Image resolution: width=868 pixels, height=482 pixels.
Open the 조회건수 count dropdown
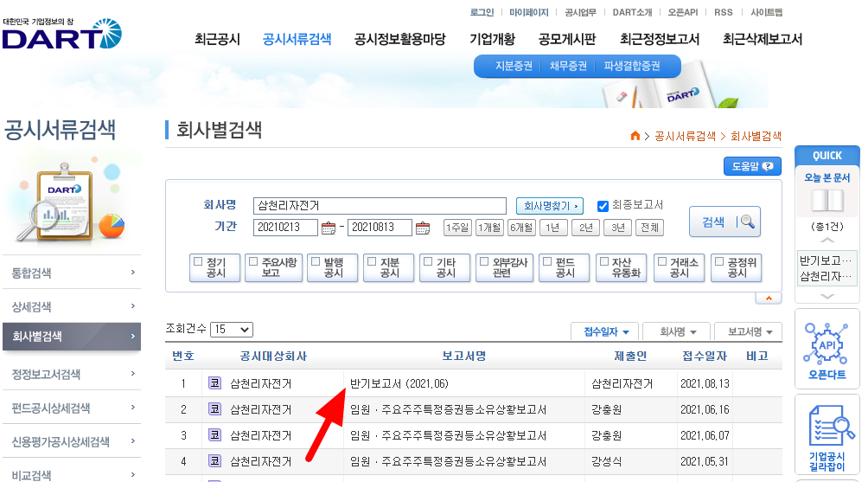point(232,330)
